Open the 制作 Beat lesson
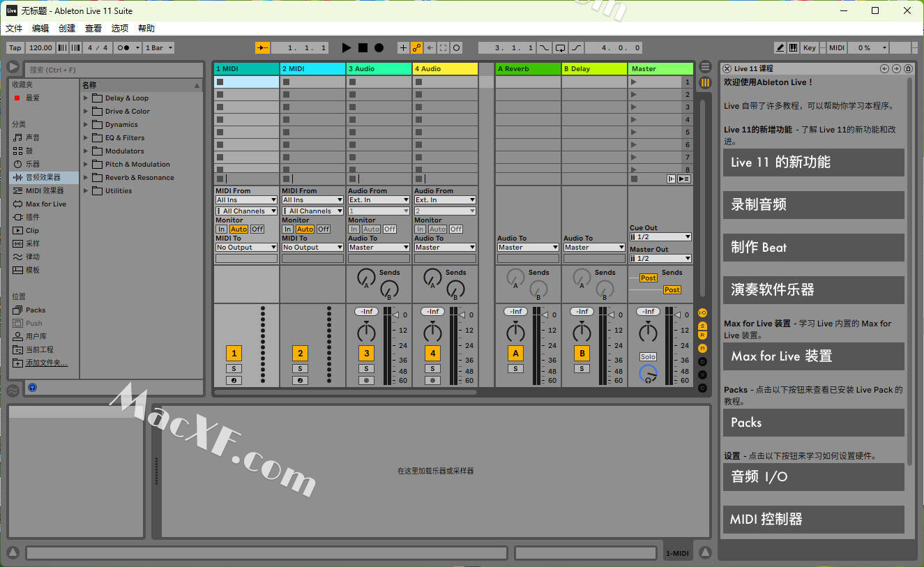924x567 pixels. point(814,248)
